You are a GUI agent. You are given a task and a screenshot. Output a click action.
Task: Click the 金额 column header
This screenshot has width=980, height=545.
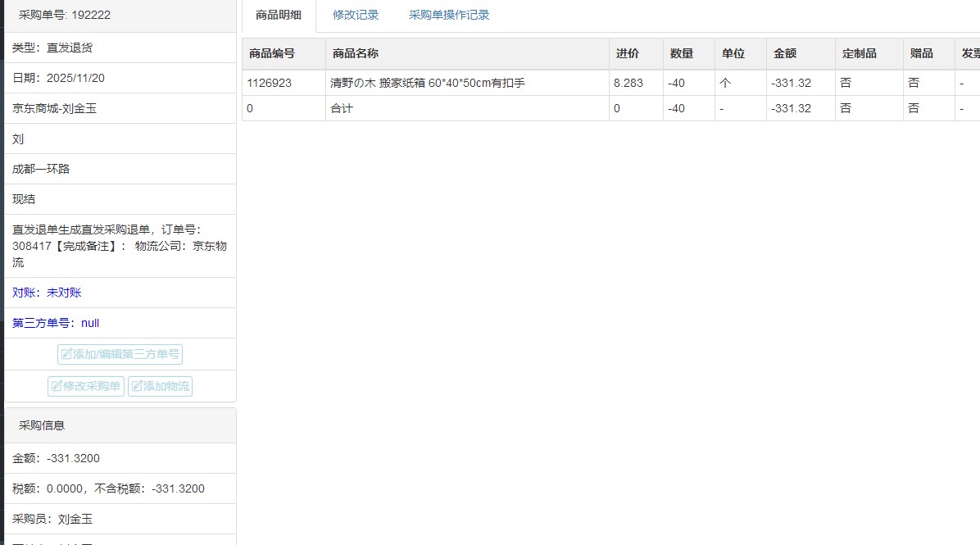[x=784, y=53]
